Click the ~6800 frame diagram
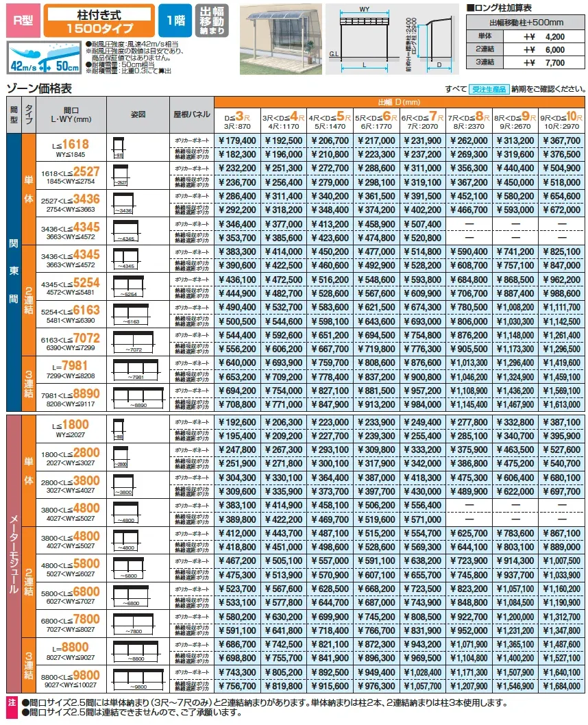The image size is (588, 725). (131, 595)
